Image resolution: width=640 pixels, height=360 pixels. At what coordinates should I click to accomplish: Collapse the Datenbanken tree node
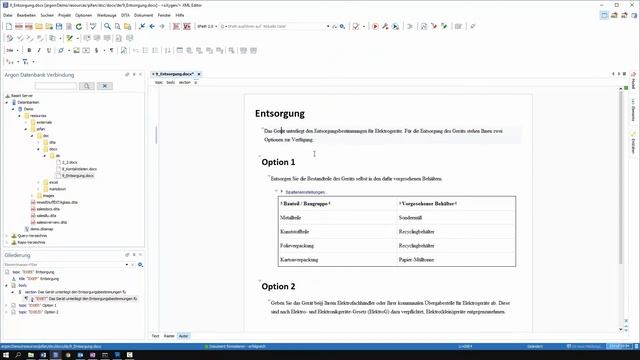pos(7,102)
